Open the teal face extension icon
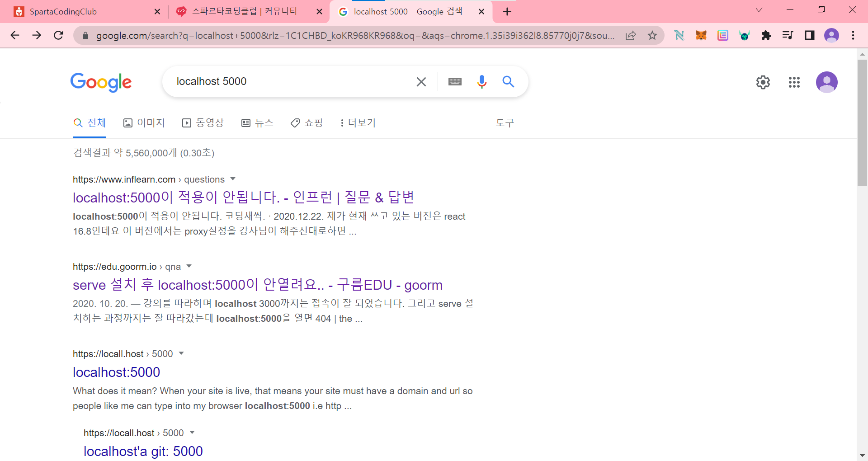This screenshot has height=461, width=868. pyautogui.click(x=745, y=35)
